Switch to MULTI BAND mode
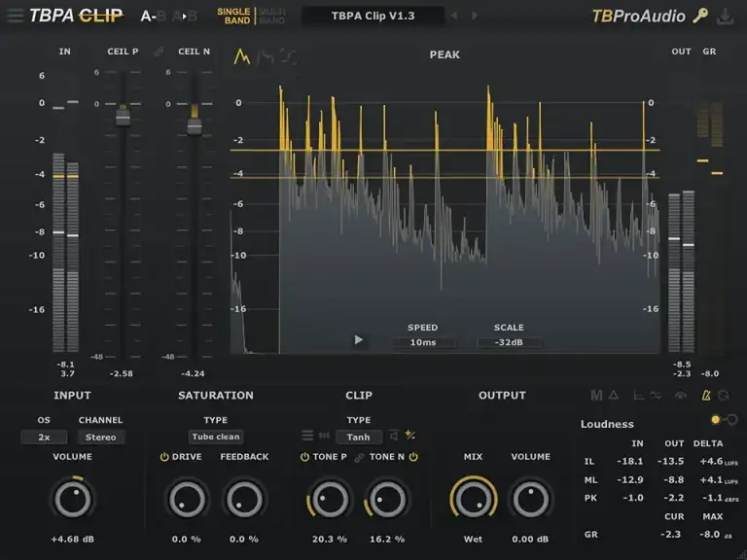Image resolution: width=747 pixels, height=560 pixels. pyautogui.click(x=272, y=16)
